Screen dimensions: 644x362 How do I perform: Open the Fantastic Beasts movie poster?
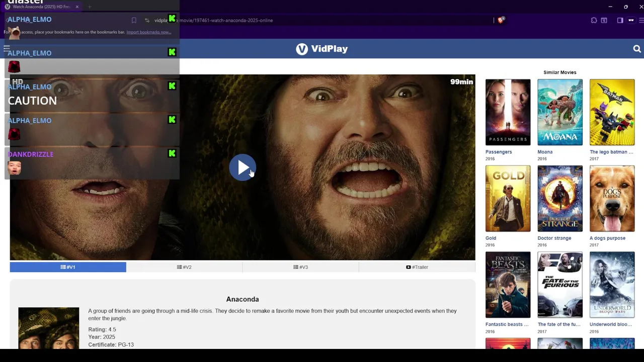[508, 285]
